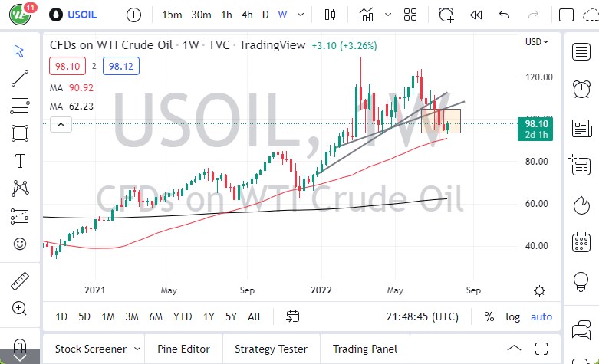The image size is (599, 364).
Task: Open the watchlist panel icon
Action: (x=581, y=51)
